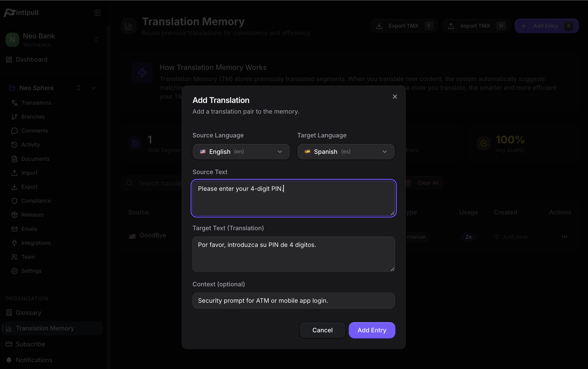Viewport: 588px width, 369px height.
Task: Open the Integrations plug icon
Action: pos(14,243)
